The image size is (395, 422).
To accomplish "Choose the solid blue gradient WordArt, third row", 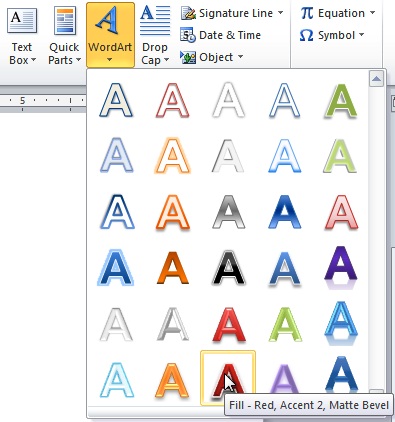I will [284, 212].
